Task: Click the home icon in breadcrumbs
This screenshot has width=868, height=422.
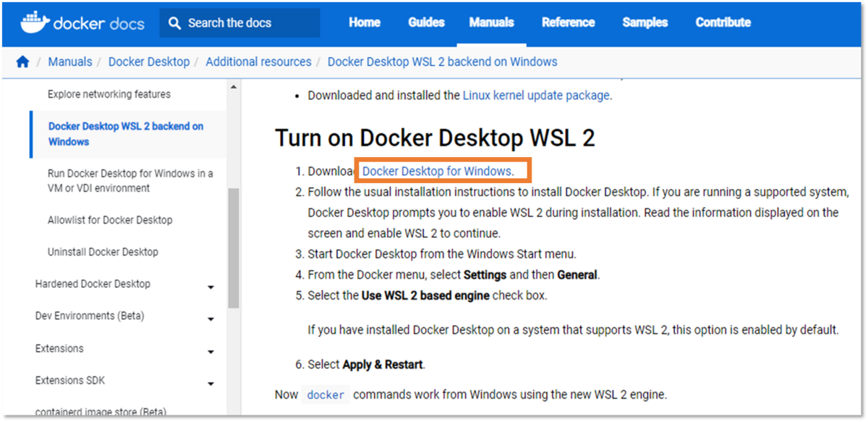Action: (22, 62)
